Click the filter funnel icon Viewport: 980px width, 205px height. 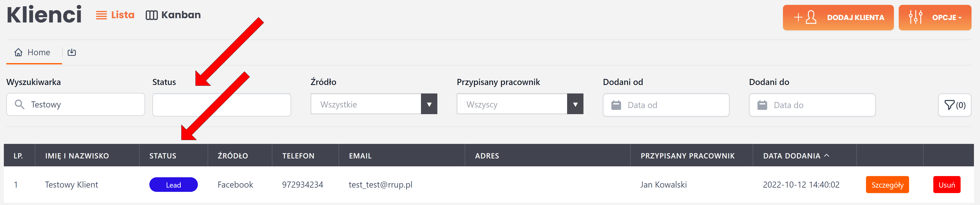click(x=949, y=105)
